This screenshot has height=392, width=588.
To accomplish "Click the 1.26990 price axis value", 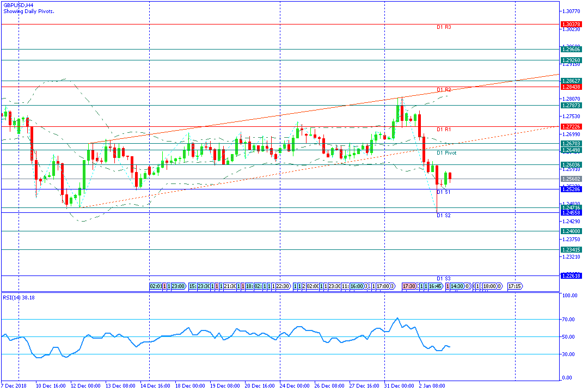I will [x=571, y=134].
